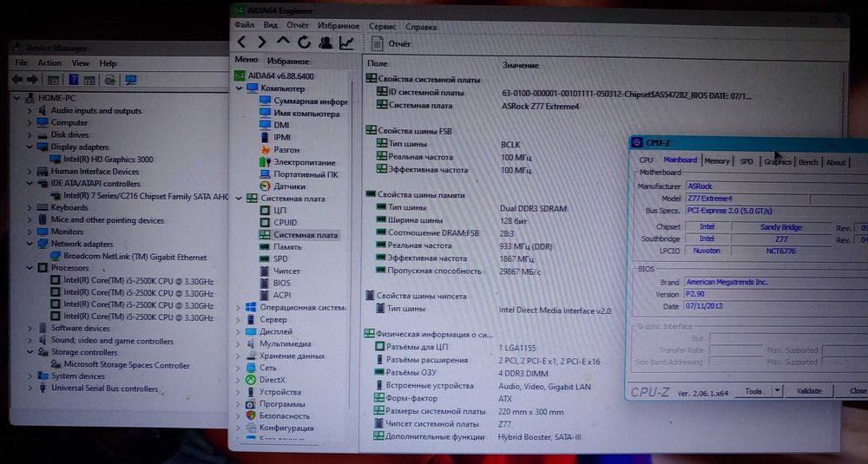Collapse Processors in Device Manager
This screenshot has width=868, height=464.
pyautogui.click(x=30, y=268)
